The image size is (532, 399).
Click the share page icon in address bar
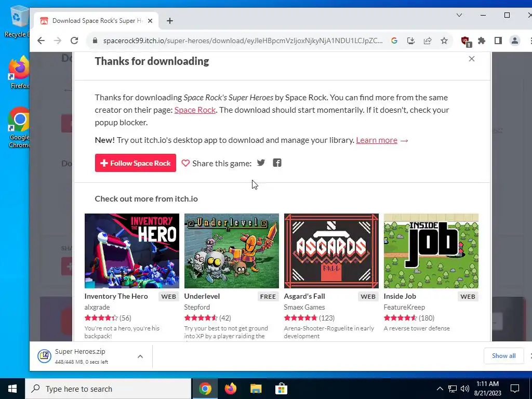click(x=428, y=41)
